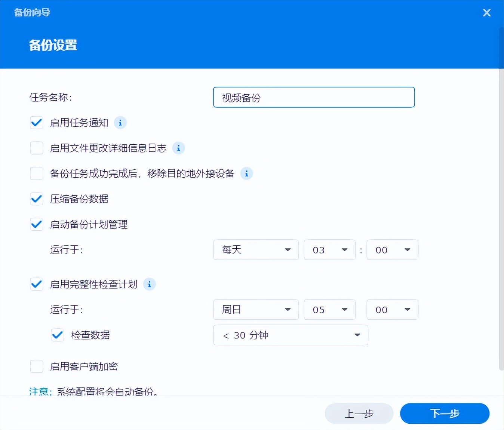Image resolution: width=504 pixels, height=430 pixels.
Task: Disable the 启用任务通知 checkbox
Action: pos(36,123)
